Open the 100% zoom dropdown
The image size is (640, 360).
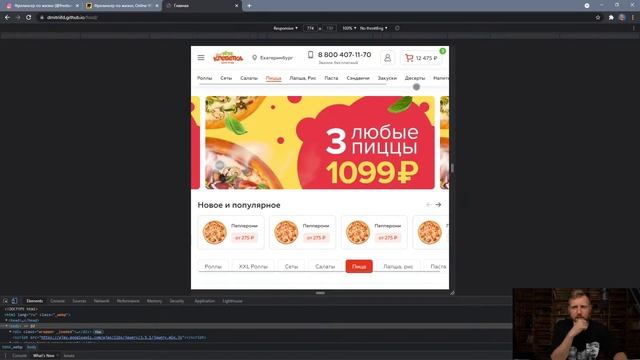[x=349, y=28]
